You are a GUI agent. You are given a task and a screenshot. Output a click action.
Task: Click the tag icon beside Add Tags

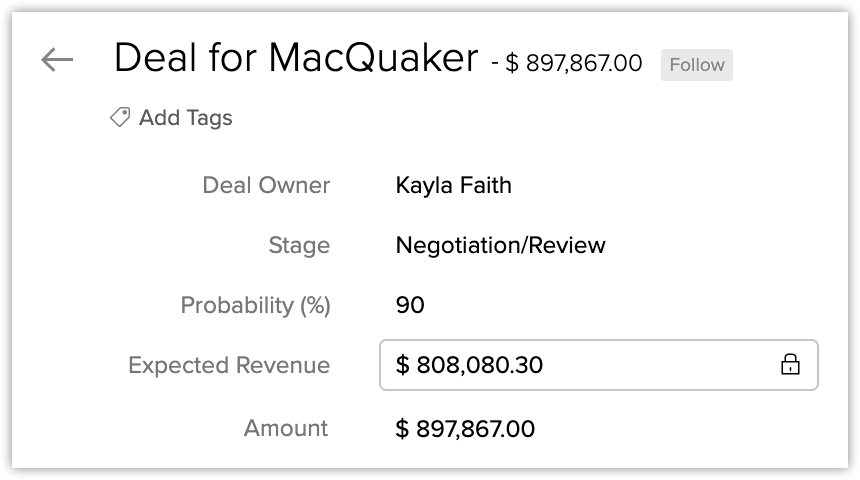tap(120, 118)
